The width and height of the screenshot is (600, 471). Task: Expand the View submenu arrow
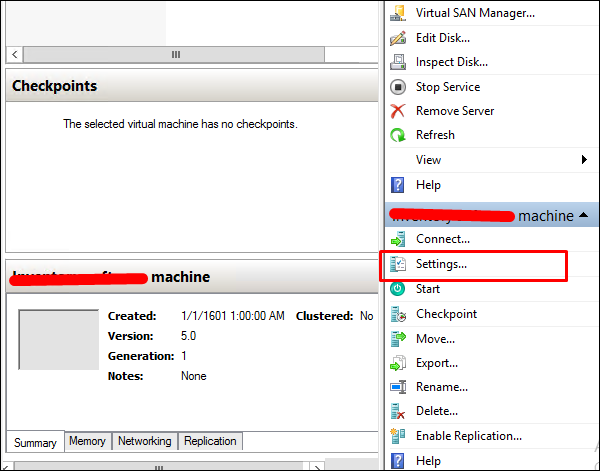584,160
